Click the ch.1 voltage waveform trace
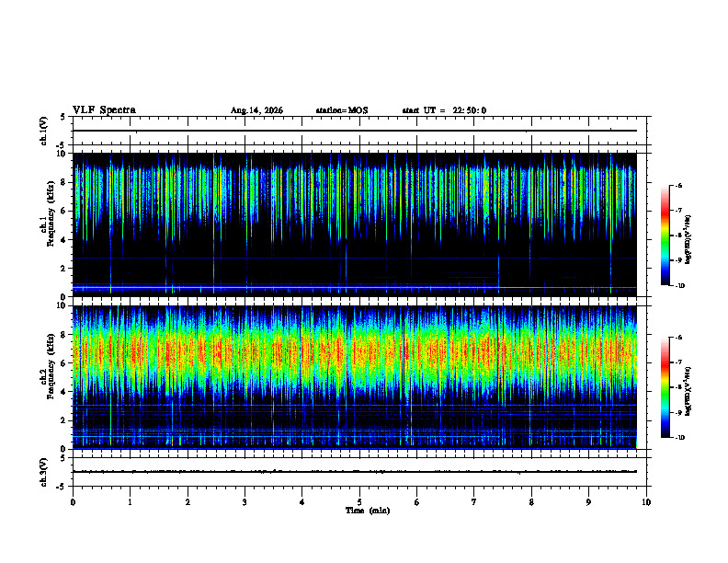The width and height of the screenshot is (728, 563). [x=355, y=131]
